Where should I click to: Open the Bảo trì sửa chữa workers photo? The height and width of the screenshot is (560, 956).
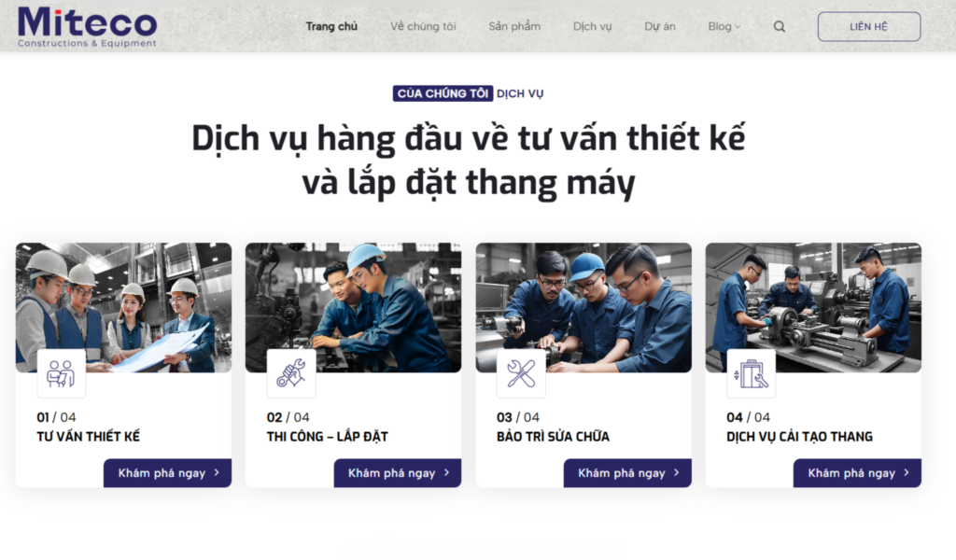click(x=583, y=307)
